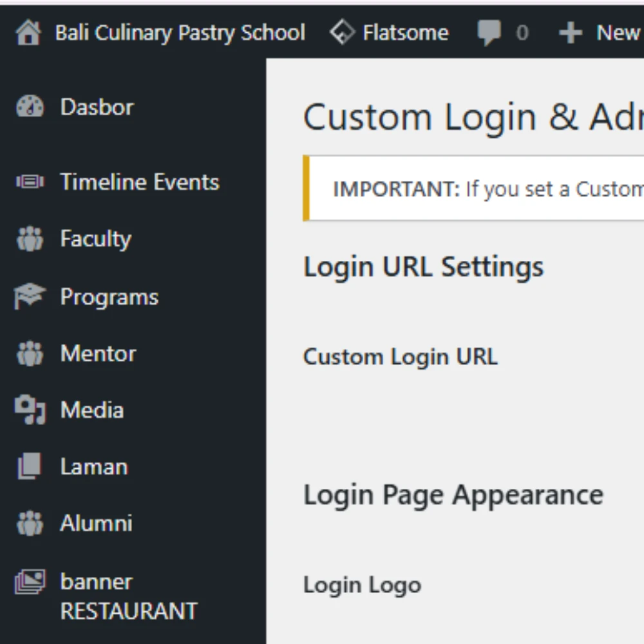Click the Dasbor gauge icon
The image size is (644, 644).
point(30,107)
